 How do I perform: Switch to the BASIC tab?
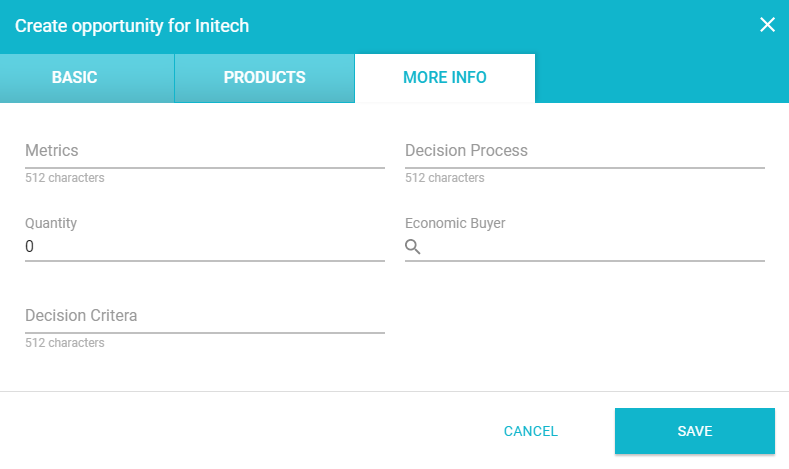point(74,78)
